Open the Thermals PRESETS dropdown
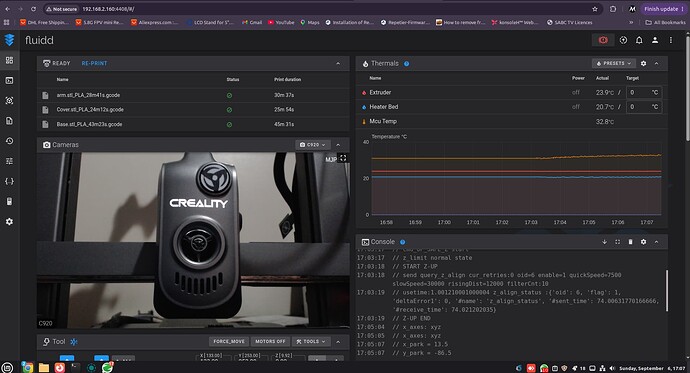690x373 pixels. [613, 63]
